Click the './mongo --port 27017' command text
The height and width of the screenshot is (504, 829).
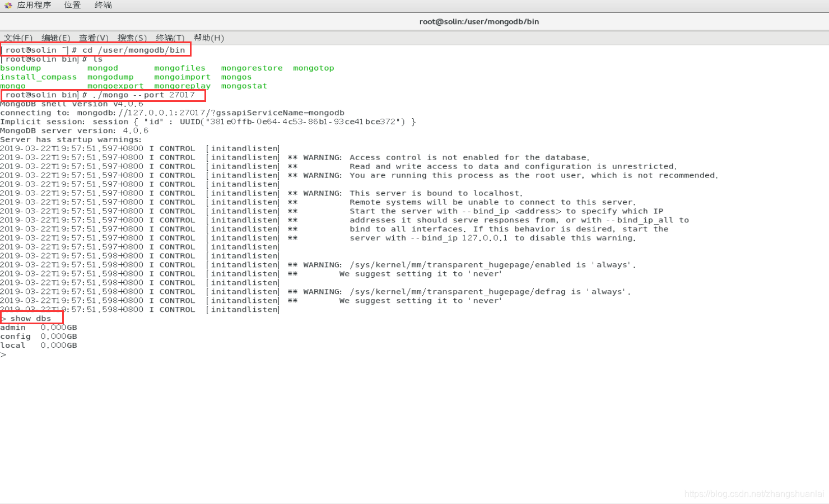click(x=143, y=95)
